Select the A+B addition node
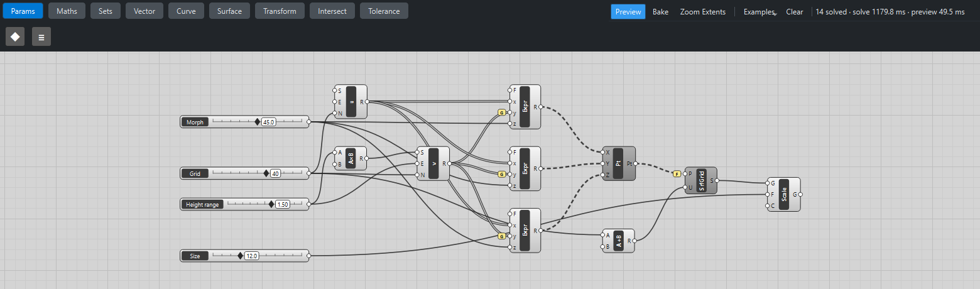Image resolution: width=980 pixels, height=289 pixels. tap(618, 241)
